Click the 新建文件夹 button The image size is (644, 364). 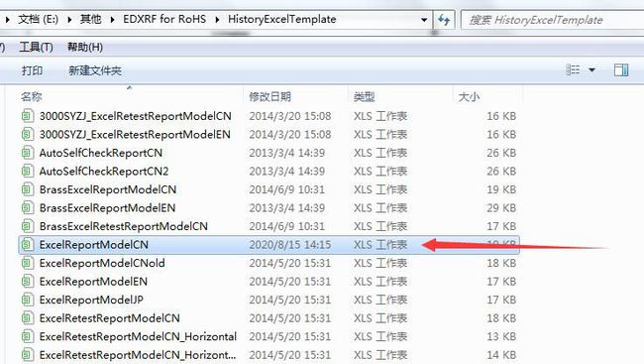coord(95,70)
